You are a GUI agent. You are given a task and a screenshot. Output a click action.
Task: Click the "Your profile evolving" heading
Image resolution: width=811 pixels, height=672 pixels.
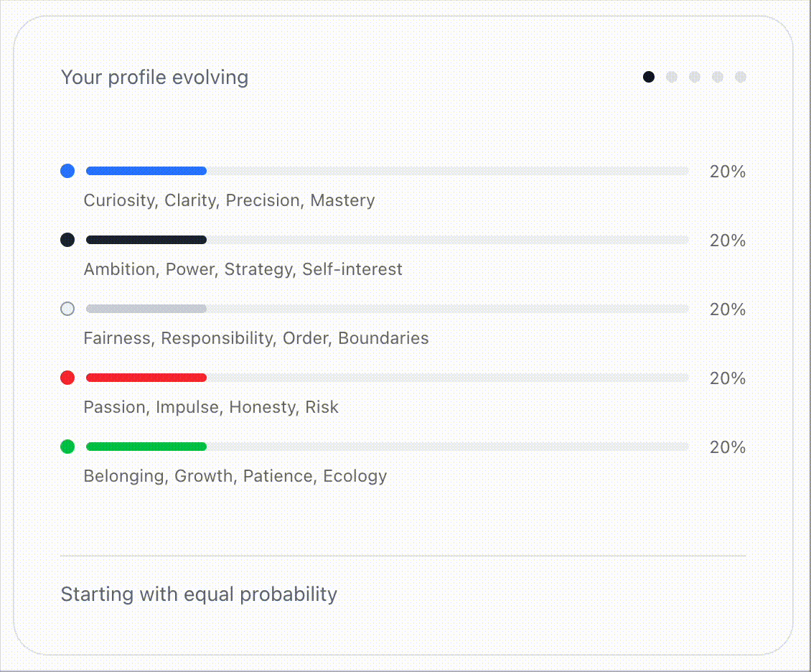pyautogui.click(x=154, y=78)
